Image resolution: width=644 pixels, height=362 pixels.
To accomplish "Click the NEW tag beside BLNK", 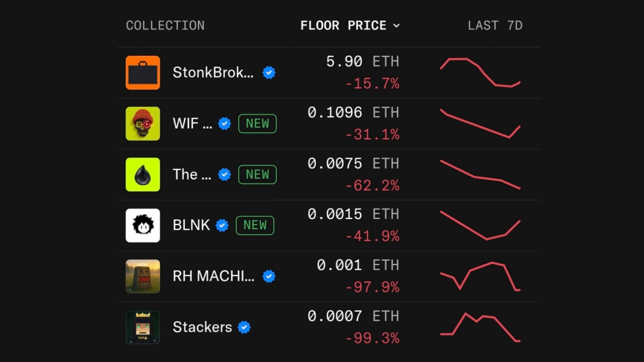I will coord(255,225).
